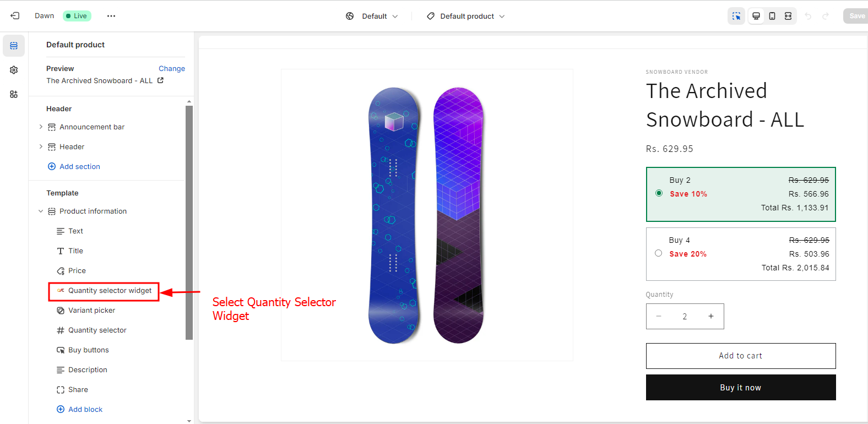Select the Sections panel icon in sidebar
Viewport: 868px width, 424px height.
tap(14, 46)
